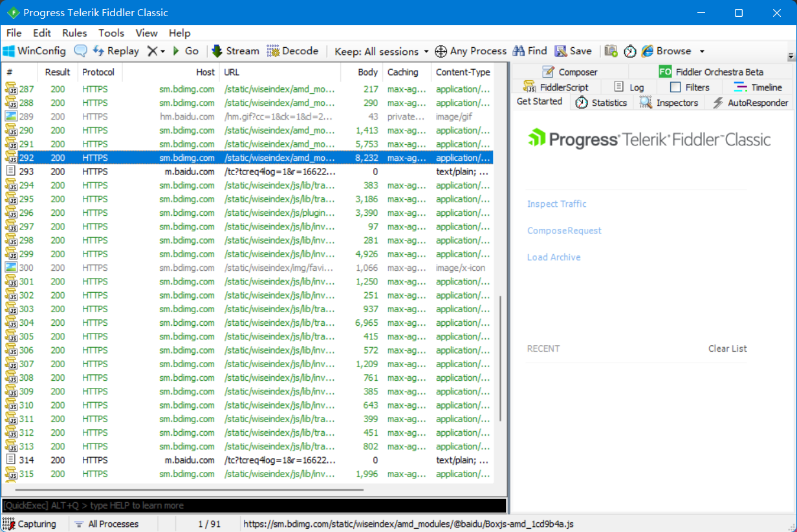The image size is (797, 532).
Task: Toggle Stream mode in the toolbar
Action: pyautogui.click(x=235, y=51)
